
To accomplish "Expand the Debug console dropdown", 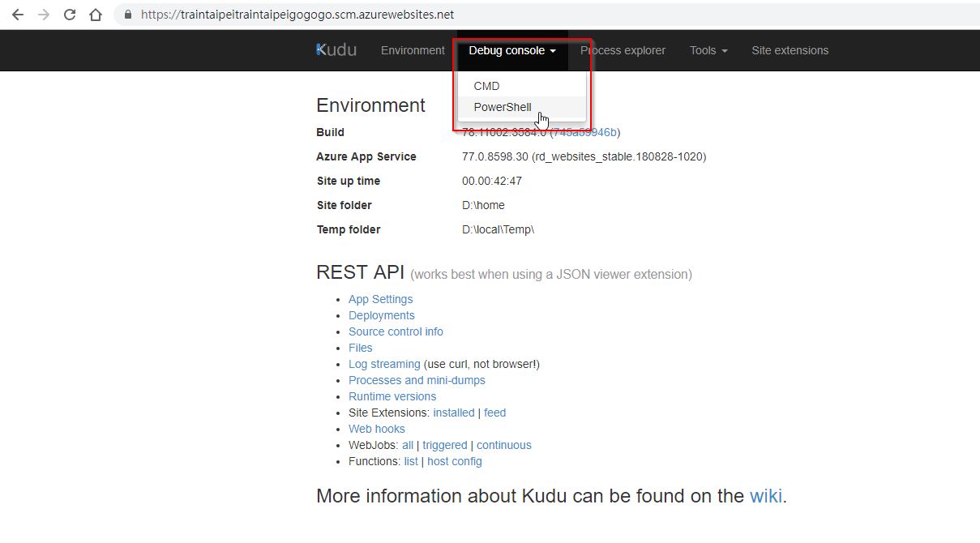I will click(x=512, y=50).
